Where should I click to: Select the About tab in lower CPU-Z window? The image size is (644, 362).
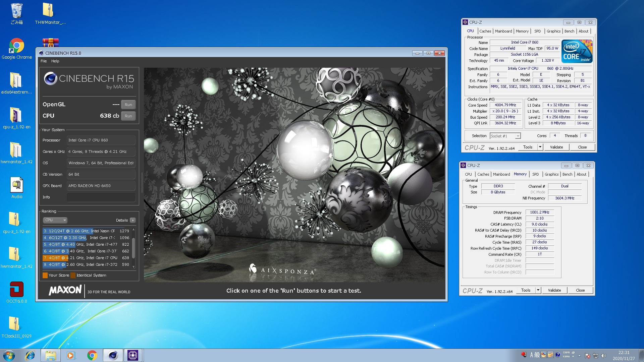click(581, 174)
